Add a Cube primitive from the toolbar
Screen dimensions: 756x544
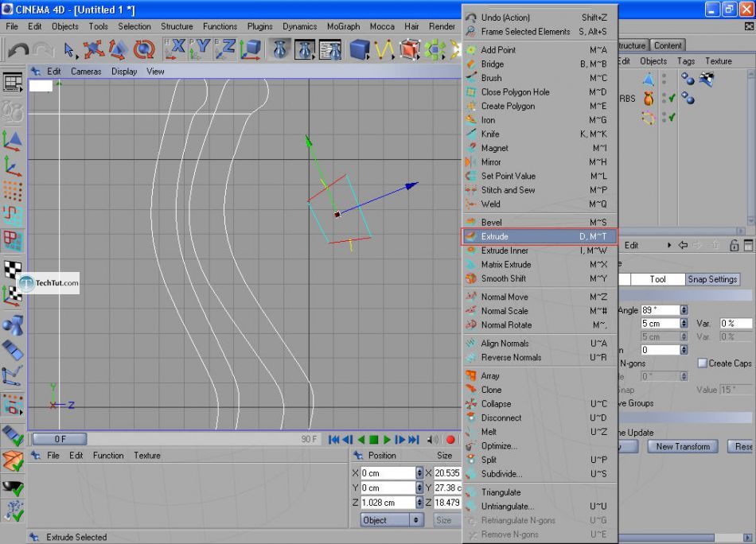pos(360,49)
